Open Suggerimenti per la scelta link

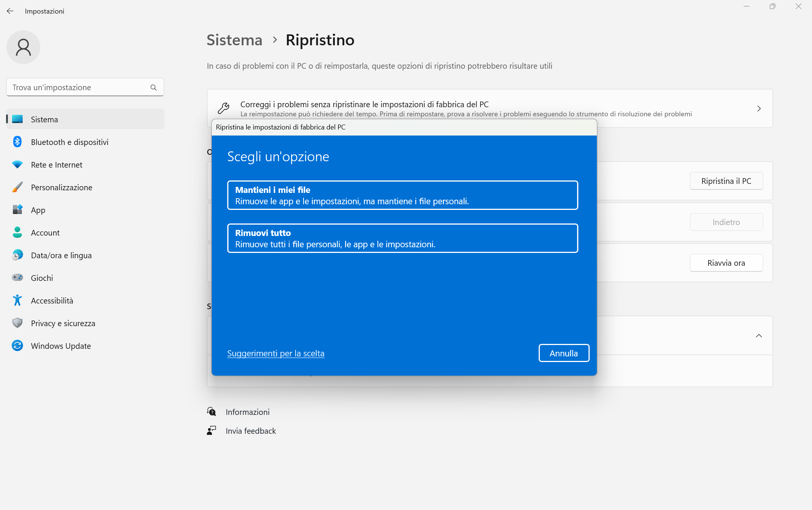pos(276,353)
